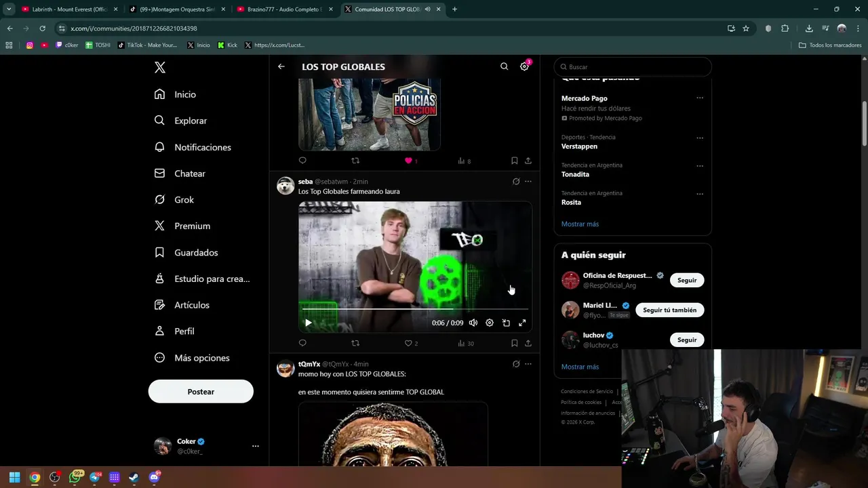Open Notificaciones in sidebar
This screenshot has height=488, width=868.
[x=193, y=147]
